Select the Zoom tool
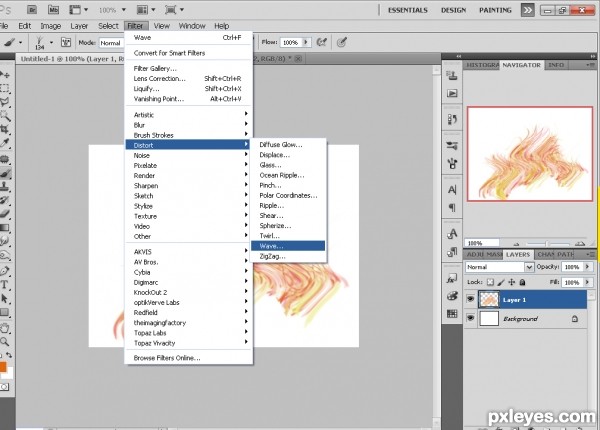 [x=5, y=341]
